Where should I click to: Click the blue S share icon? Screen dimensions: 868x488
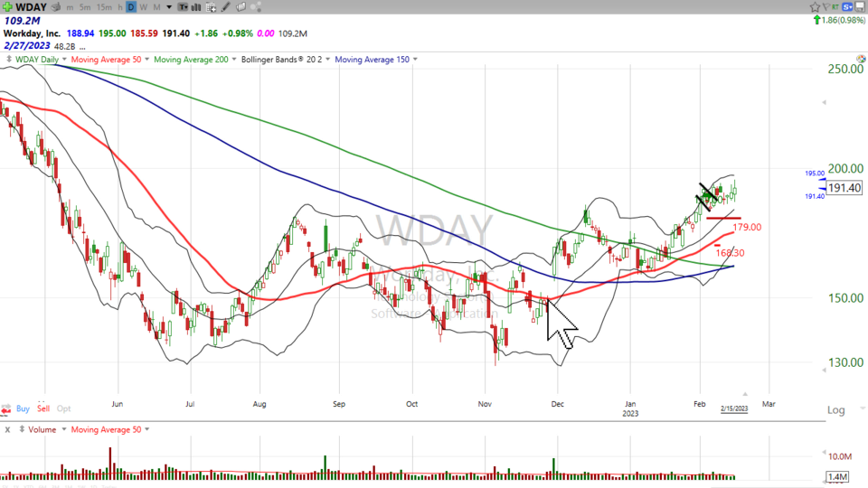point(847,7)
